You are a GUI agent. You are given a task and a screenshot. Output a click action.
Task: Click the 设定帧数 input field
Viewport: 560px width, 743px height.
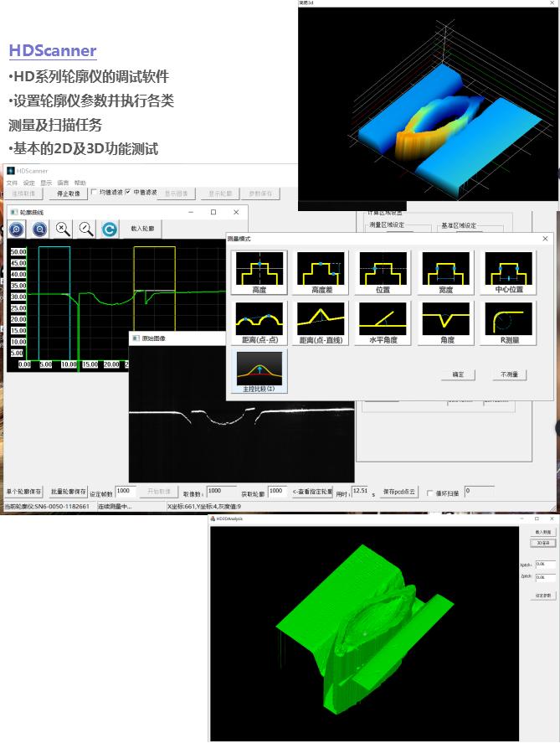(x=126, y=492)
